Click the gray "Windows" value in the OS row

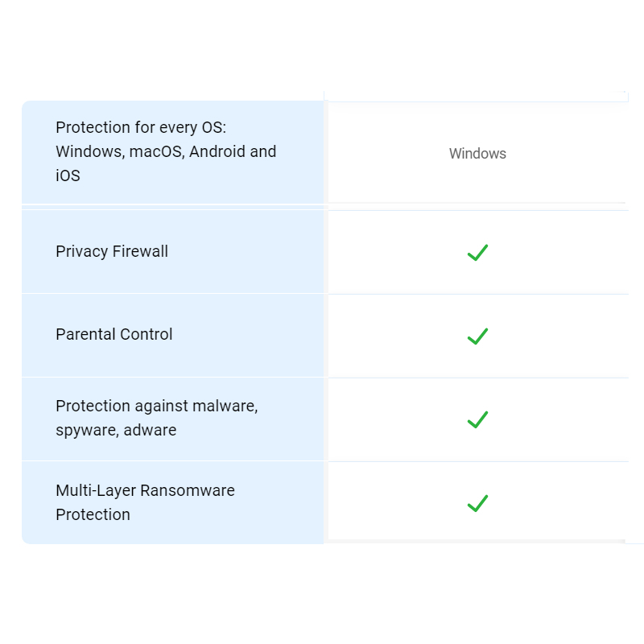coord(477,154)
